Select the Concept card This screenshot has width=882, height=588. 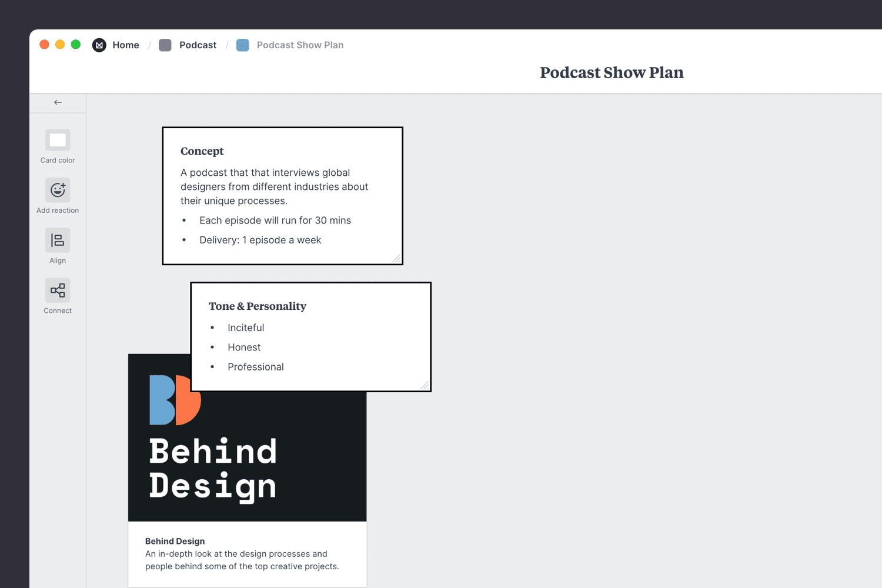[x=282, y=196]
